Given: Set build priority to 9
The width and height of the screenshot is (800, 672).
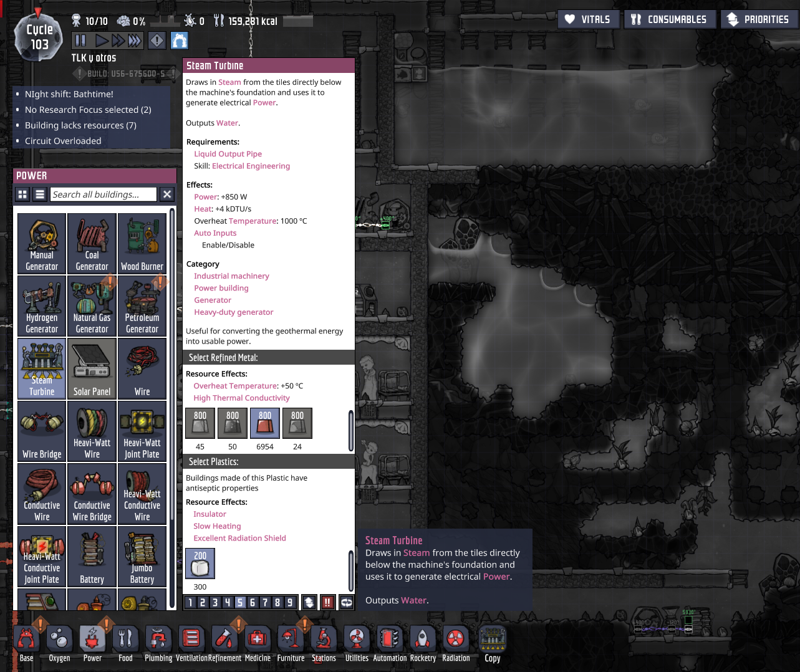Looking at the screenshot, I should 290,602.
